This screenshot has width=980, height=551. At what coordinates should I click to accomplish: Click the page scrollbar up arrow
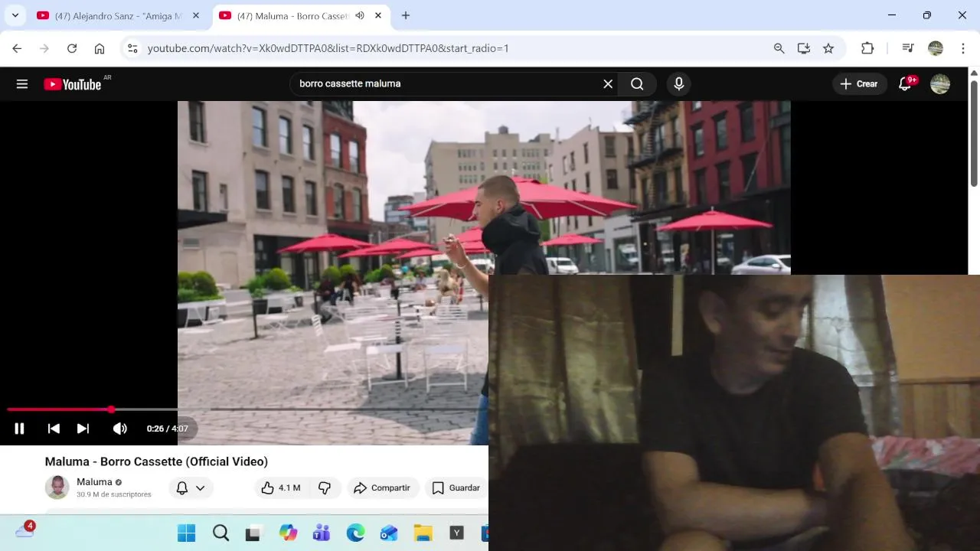(974, 73)
